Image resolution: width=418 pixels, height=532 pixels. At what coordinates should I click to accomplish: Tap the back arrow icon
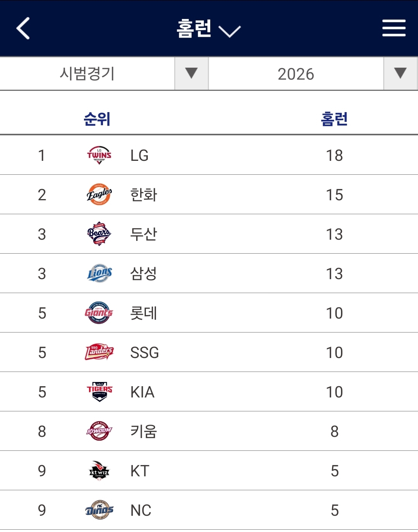click(23, 28)
